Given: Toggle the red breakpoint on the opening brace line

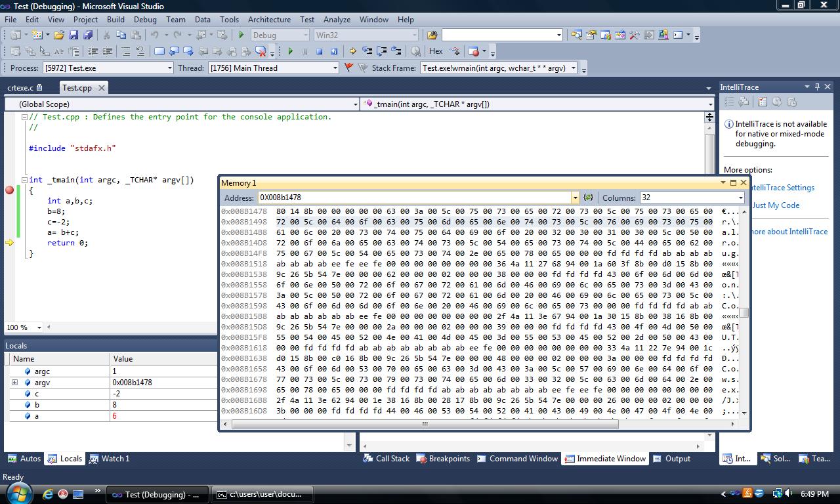Looking at the screenshot, I should coord(9,190).
